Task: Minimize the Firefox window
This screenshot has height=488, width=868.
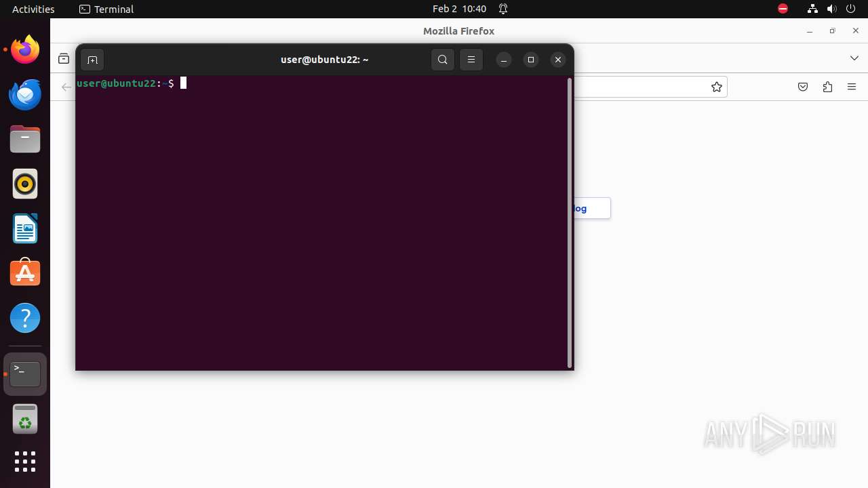Action: pyautogui.click(x=809, y=31)
